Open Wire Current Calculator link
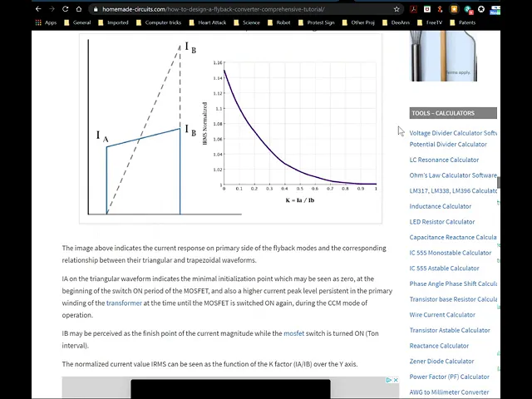Screen dimensions: 532x399 442,315
